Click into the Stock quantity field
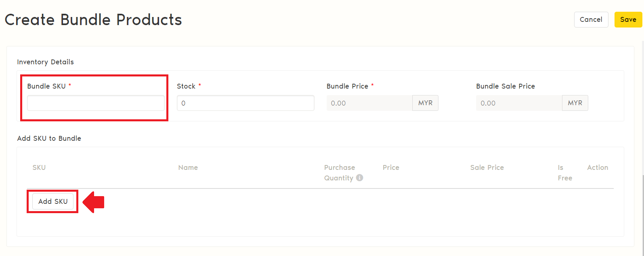This screenshot has width=644, height=256. tap(245, 103)
